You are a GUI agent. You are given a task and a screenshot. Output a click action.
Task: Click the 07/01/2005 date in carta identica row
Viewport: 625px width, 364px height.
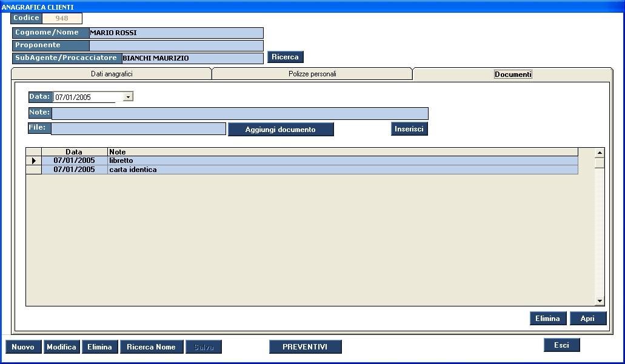point(75,170)
